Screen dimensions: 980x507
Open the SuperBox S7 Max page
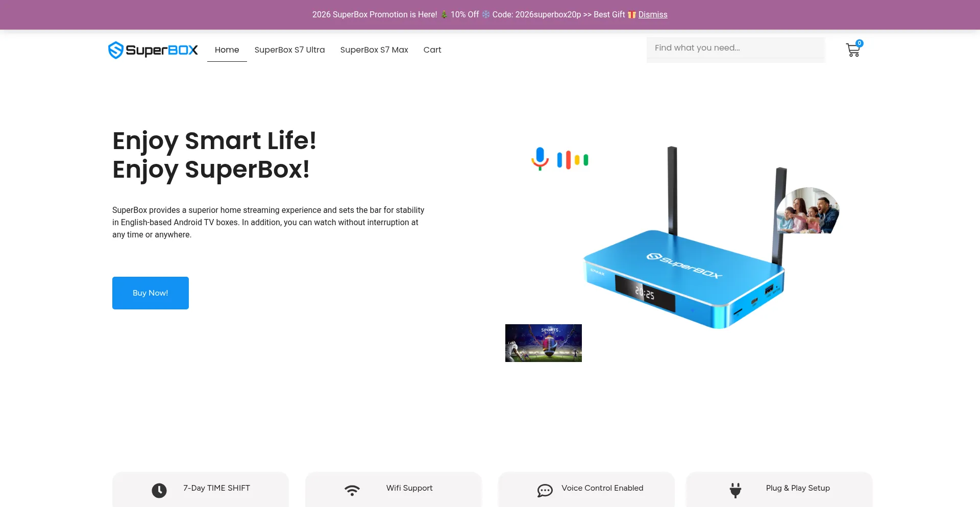click(374, 50)
